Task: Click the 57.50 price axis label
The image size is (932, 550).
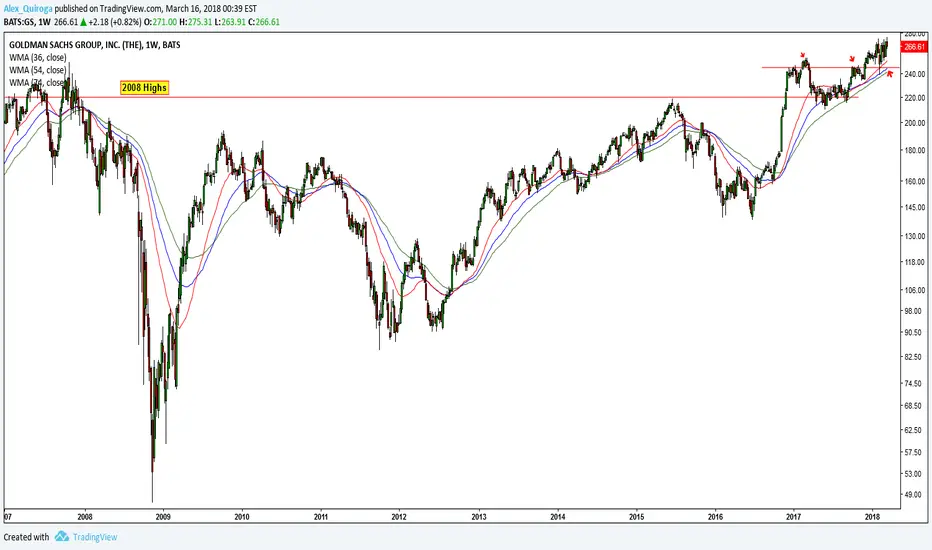Action: [913, 452]
